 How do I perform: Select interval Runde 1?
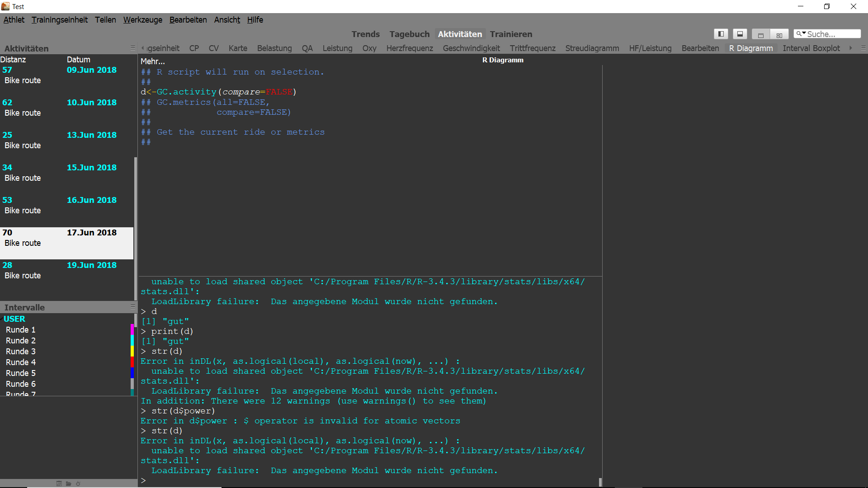tap(21, 330)
